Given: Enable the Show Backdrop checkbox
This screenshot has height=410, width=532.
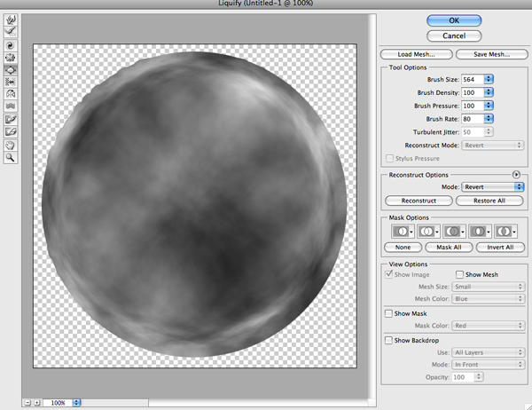Looking at the screenshot, I should pos(388,340).
